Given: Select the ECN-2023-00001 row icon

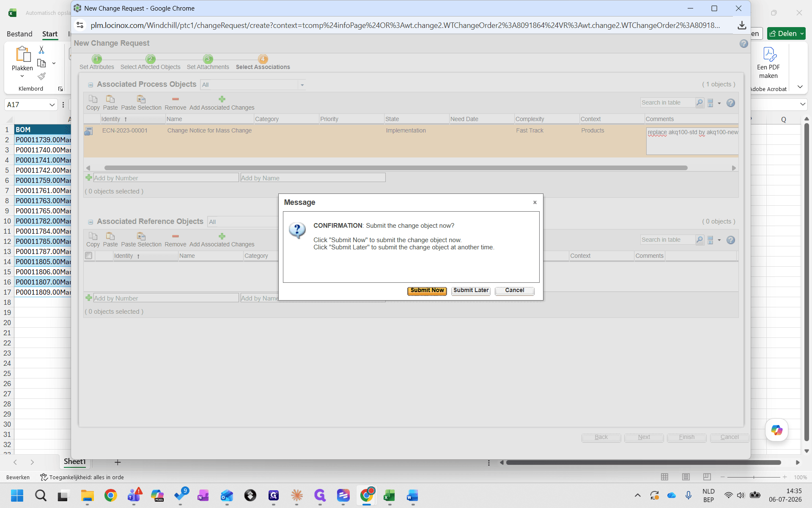Looking at the screenshot, I should pyautogui.click(x=88, y=131).
